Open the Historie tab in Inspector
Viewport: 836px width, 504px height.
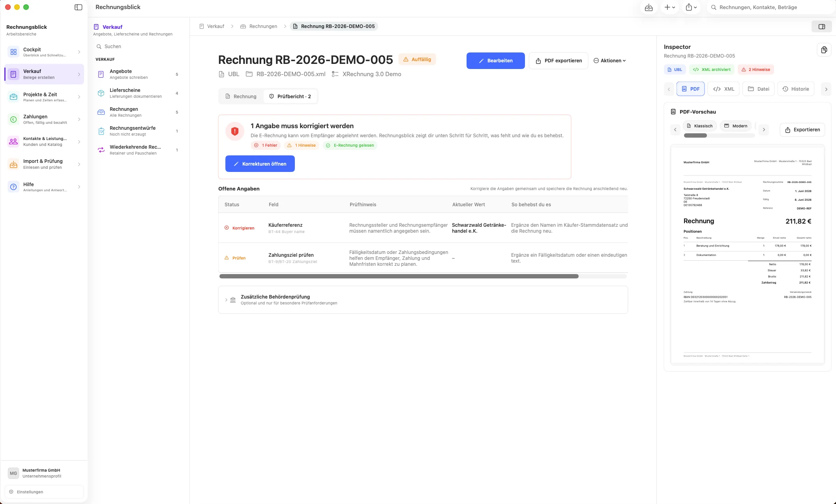click(796, 89)
